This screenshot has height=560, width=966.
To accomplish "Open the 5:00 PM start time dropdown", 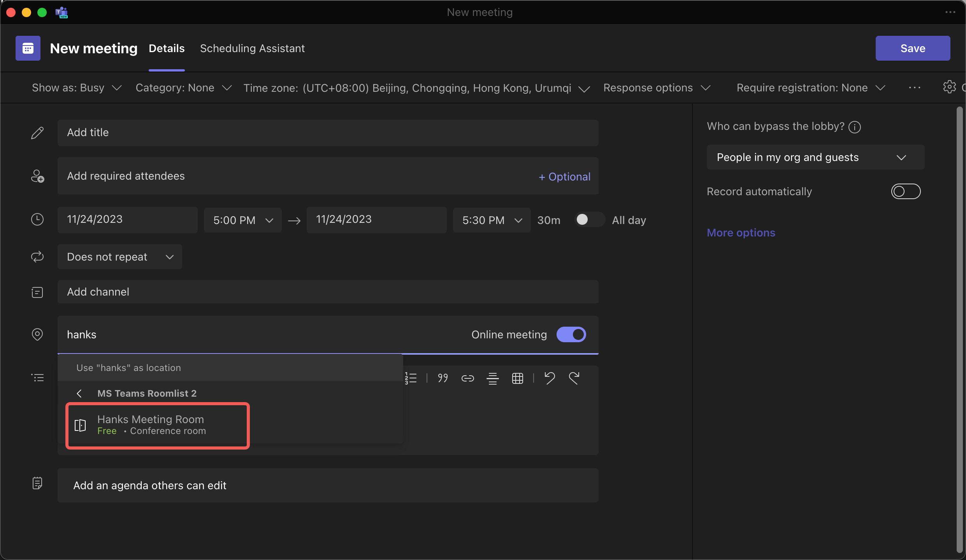I will pos(243,220).
